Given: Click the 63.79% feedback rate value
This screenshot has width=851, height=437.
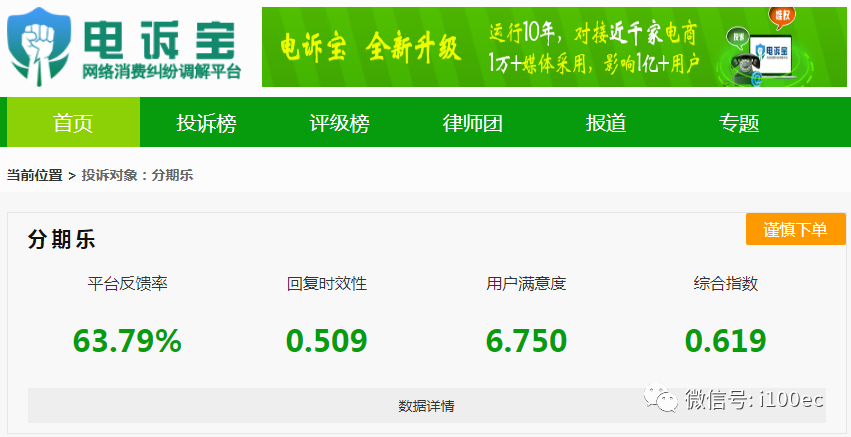Looking at the screenshot, I should click(127, 340).
